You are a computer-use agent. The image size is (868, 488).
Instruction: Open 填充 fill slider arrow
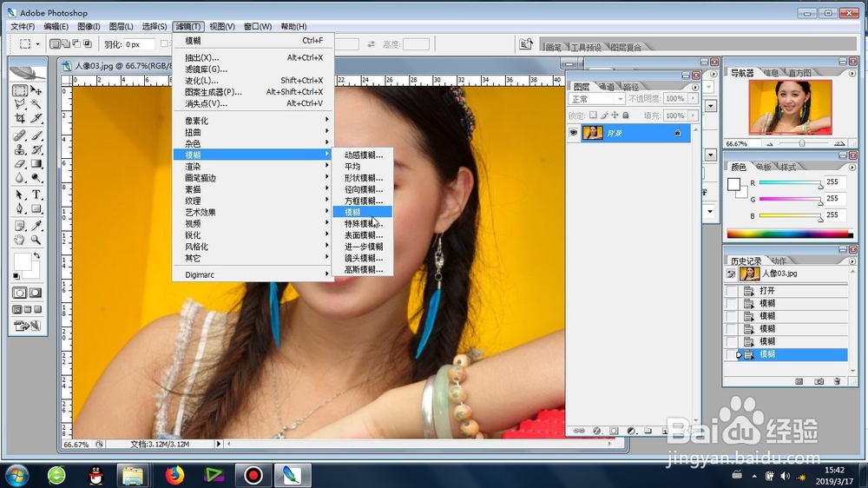click(x=693, y=115)
